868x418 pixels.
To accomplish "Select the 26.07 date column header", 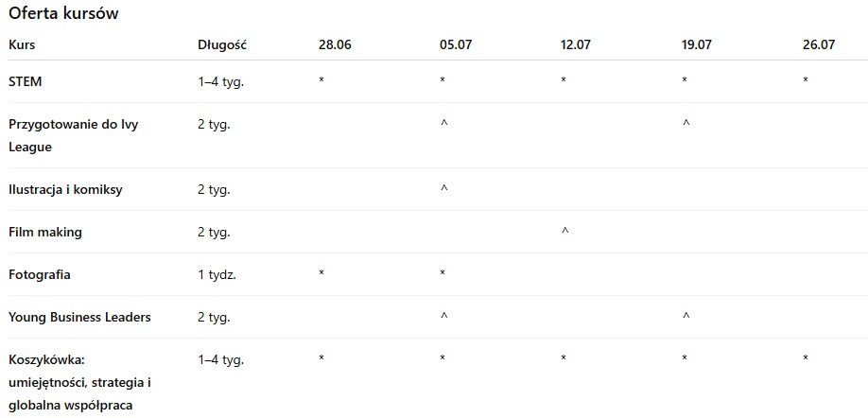I will [819, 44].
